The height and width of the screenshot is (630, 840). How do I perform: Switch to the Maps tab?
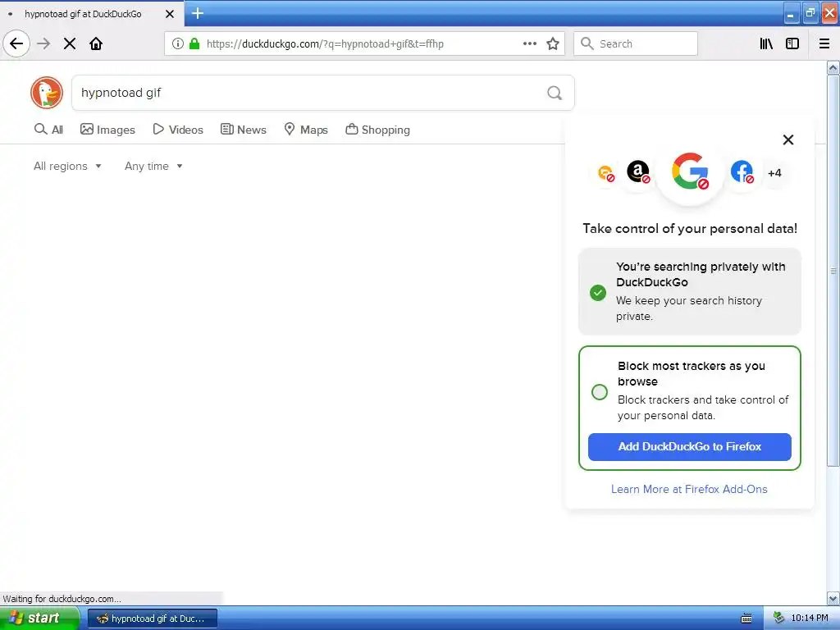306,130
